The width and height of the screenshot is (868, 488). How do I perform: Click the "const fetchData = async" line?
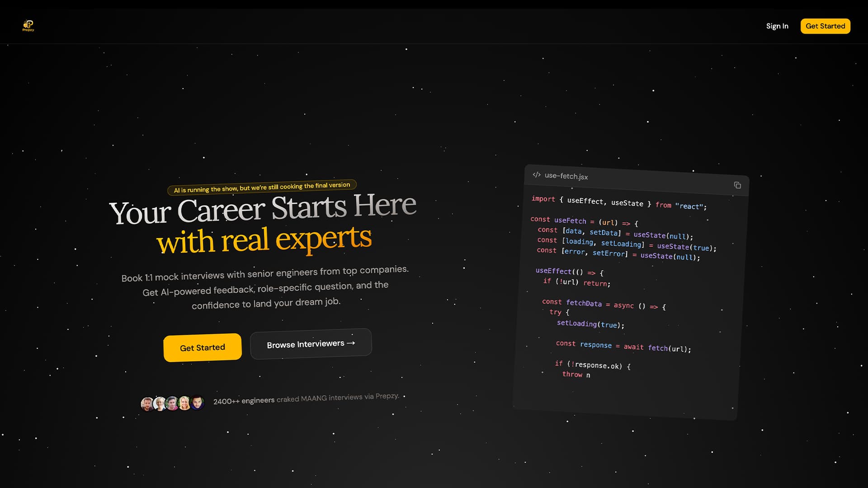click(604, 304)
